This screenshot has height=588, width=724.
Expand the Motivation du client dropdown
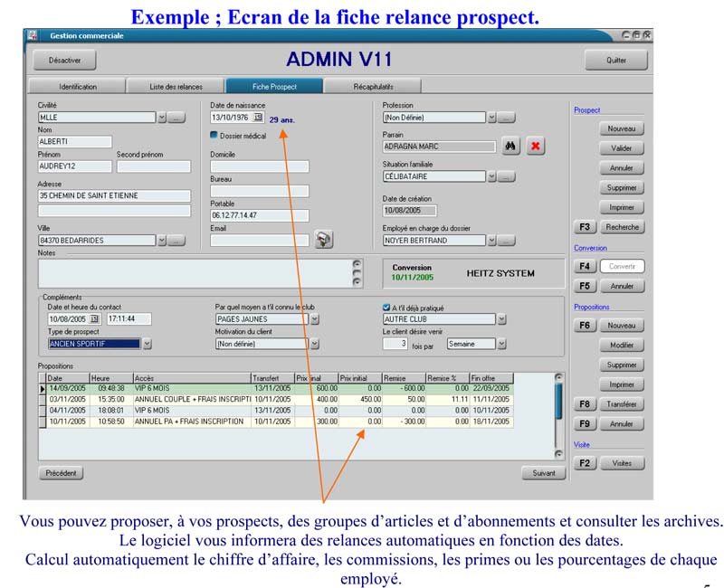click(315, 344)
